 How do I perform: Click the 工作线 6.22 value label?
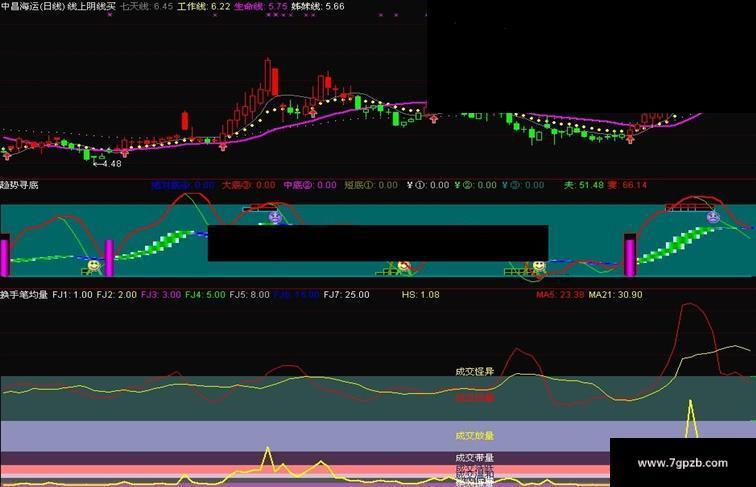204,6
